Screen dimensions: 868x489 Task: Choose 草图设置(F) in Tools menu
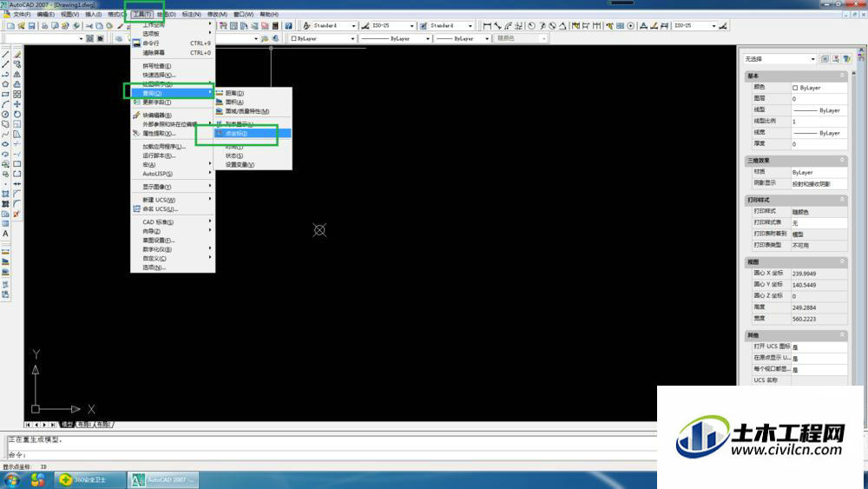173,241
